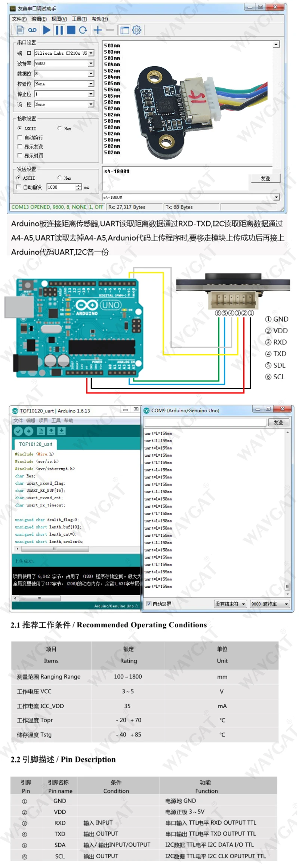Click COM9 monitor vertical scrollbar thumb
The image size is (299, 868).
point(287,586)
